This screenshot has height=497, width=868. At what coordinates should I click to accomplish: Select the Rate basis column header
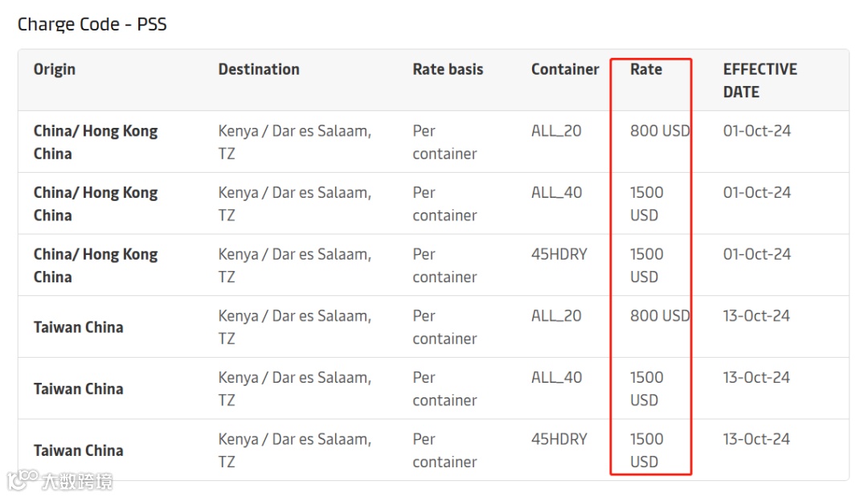pos(448,69)
